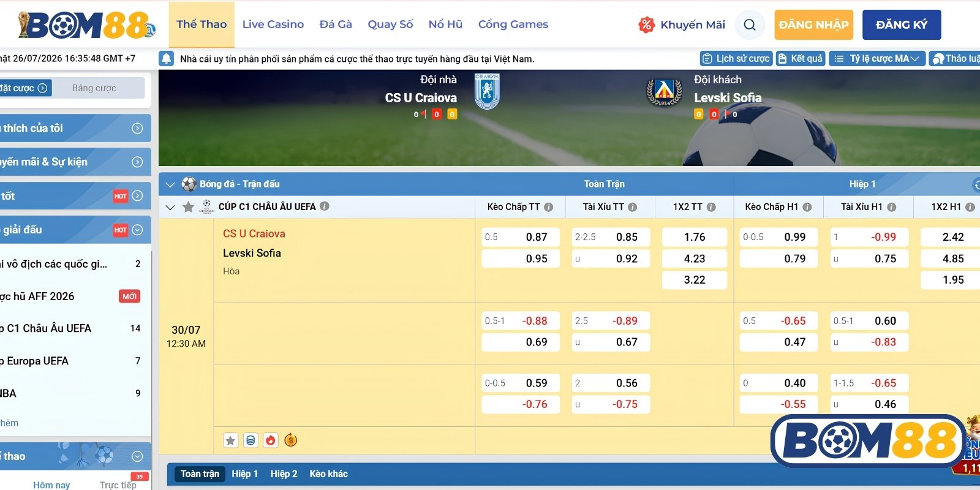The width and height of the screenshot is (980, 490).
Task: Click the hot flame icon below the match
Action: pos(271,440)
